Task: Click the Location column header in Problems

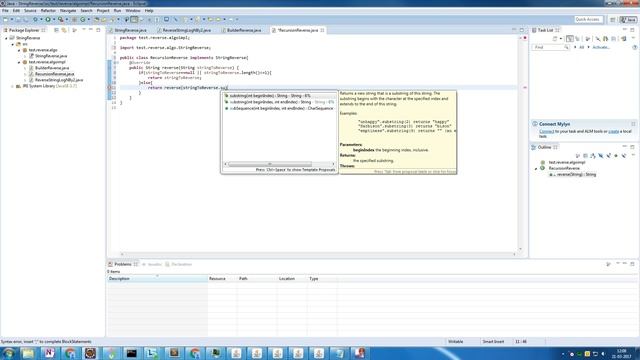Action: point(291,279)
